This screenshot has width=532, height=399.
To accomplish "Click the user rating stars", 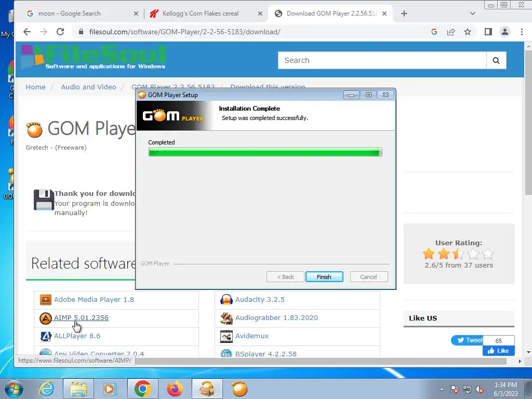I will coord(459,254).
